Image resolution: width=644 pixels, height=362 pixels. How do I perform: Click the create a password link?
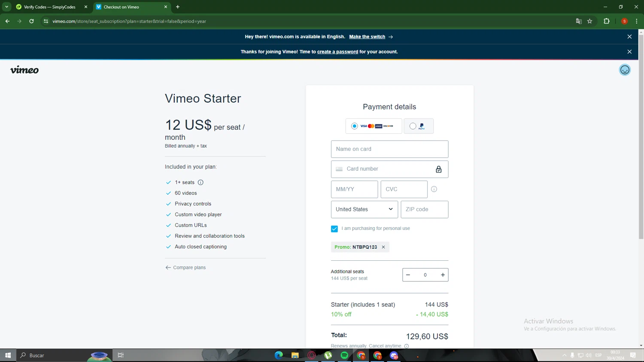[337, 52]
